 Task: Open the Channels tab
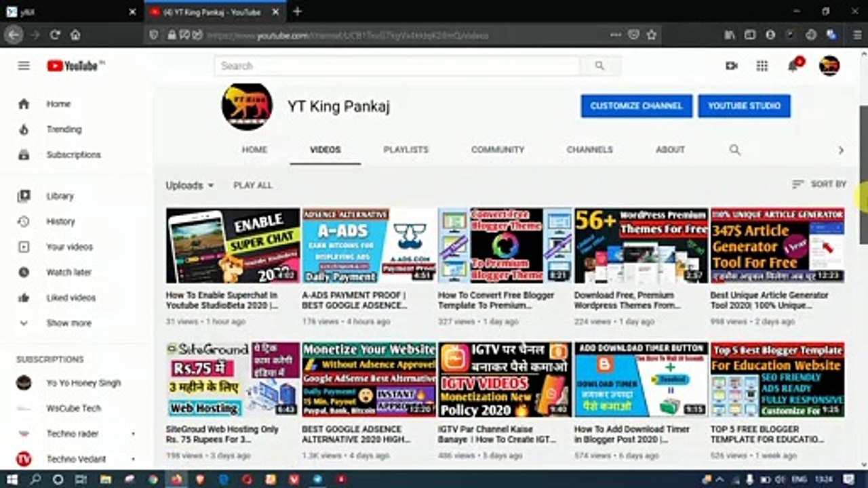coord(589,150)
